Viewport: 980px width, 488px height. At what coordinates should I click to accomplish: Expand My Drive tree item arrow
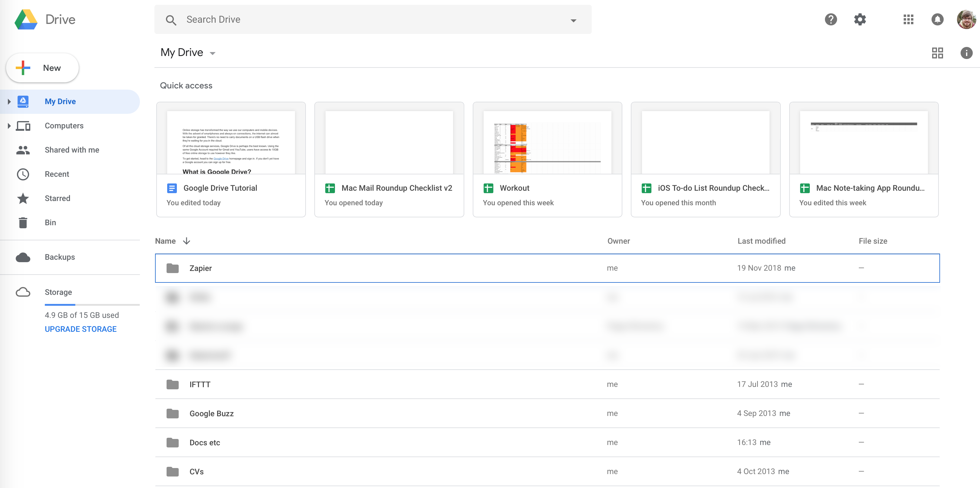pos(9,101)
